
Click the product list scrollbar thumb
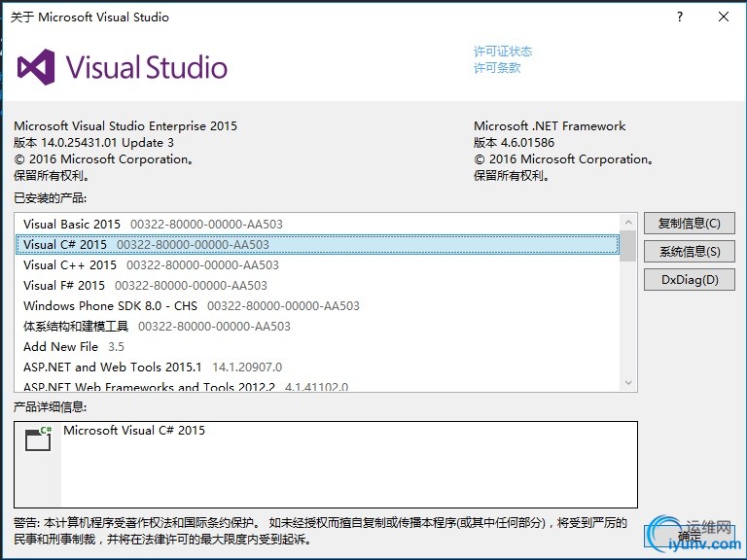628,246
